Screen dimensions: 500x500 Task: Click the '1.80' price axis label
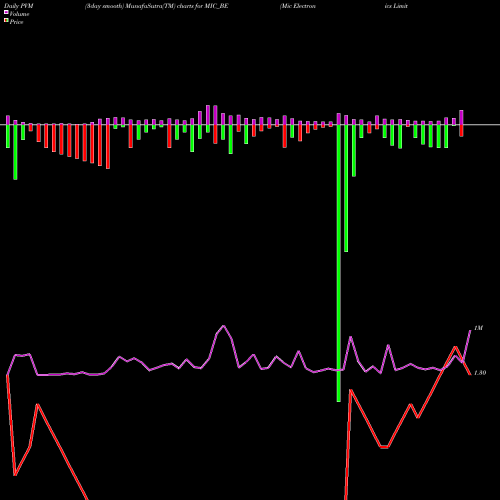(x=480, y=373)
